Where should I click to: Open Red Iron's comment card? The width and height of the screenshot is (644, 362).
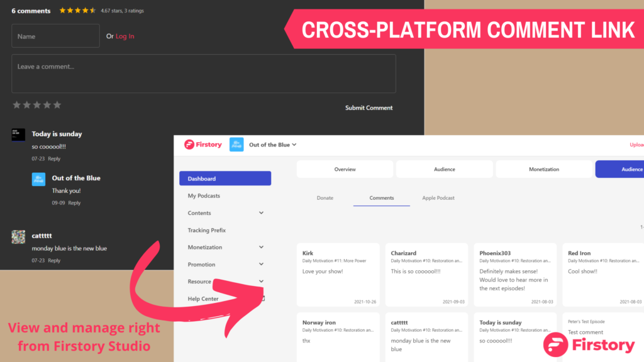click(603, 275)
